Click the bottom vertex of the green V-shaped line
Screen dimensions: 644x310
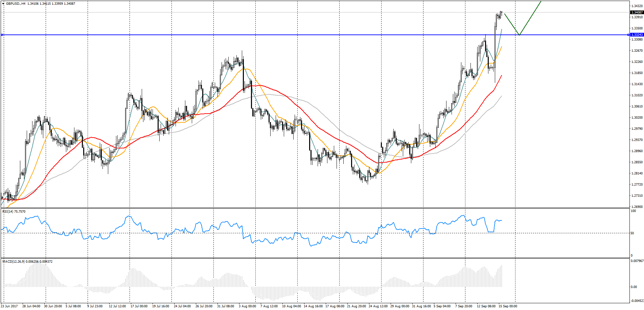[519, 34]
